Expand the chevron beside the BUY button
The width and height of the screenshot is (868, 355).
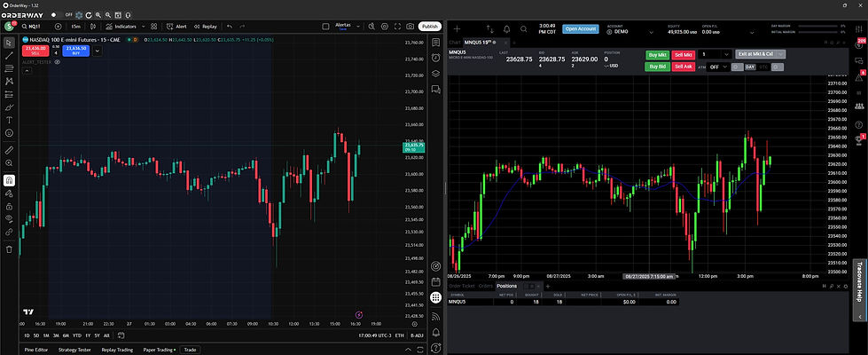97,51
